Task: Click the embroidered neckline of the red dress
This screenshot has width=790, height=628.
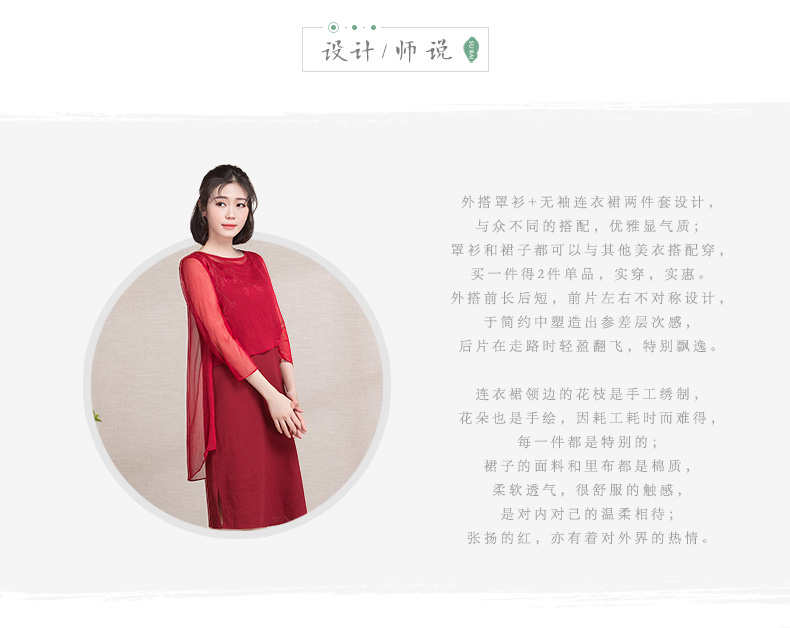Action: tap(234, 262)
